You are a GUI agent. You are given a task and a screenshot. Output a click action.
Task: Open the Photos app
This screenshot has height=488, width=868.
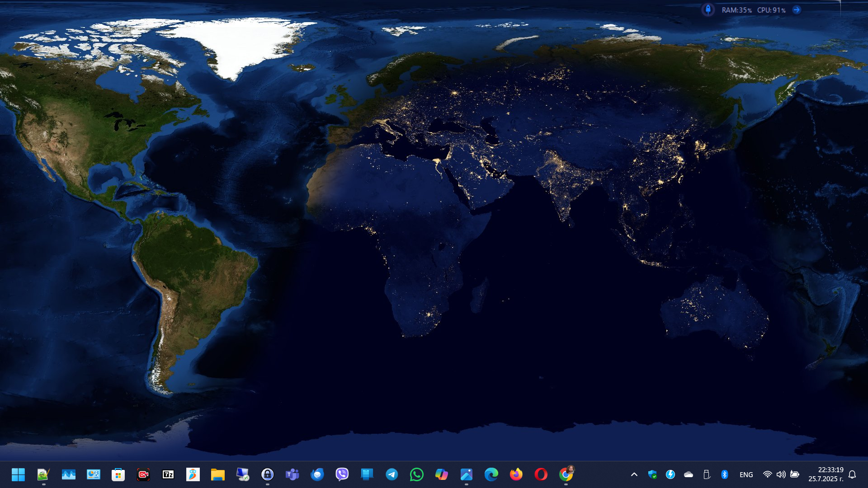(466, 474)
